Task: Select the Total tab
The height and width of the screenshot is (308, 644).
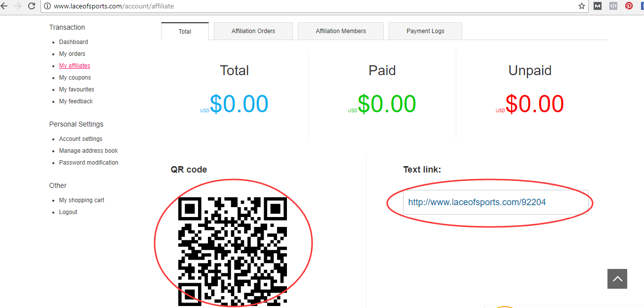Action: pos(185,31)
